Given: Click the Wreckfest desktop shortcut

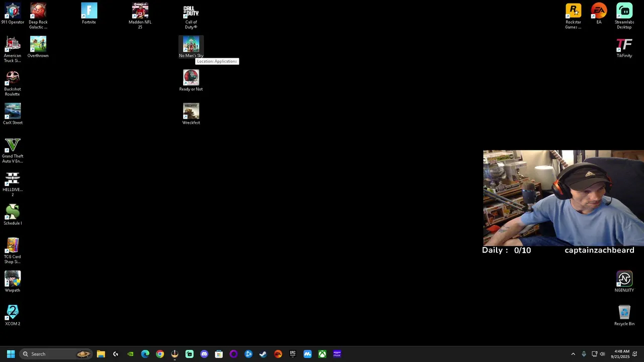Looking at the screenshot, I should click(x=191, y=114).
